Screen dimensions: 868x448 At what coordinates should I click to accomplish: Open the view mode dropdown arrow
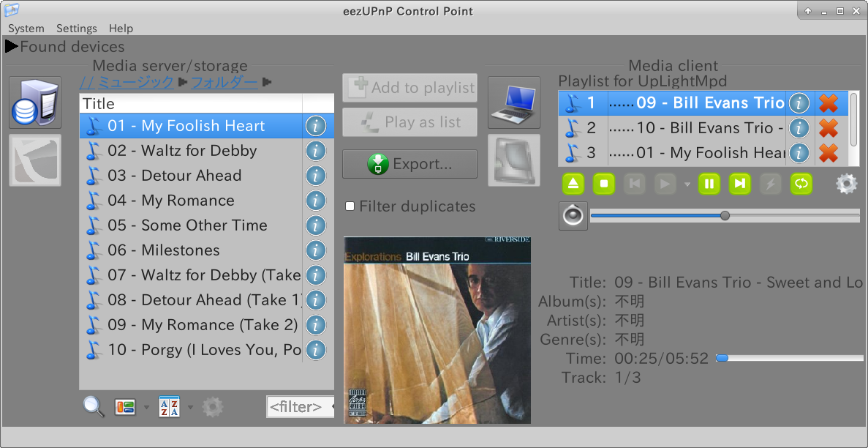tap(146, 407)
